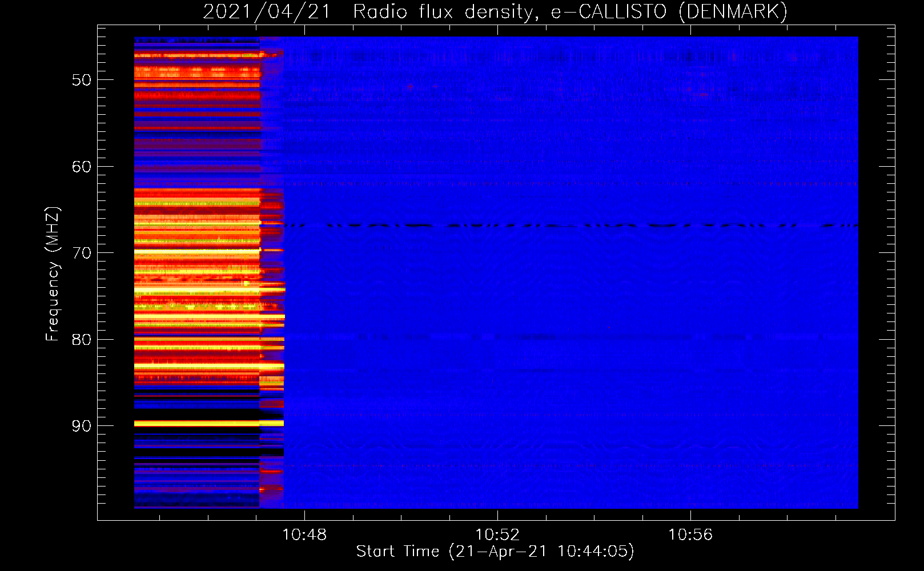Click the 10:56 time tick label
924x571 pixels.
[690, 535]
